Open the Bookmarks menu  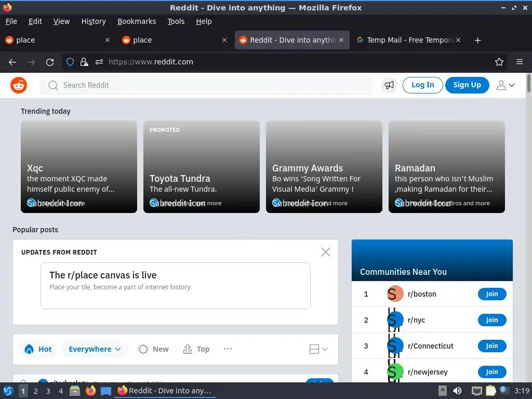click(137, 21)
